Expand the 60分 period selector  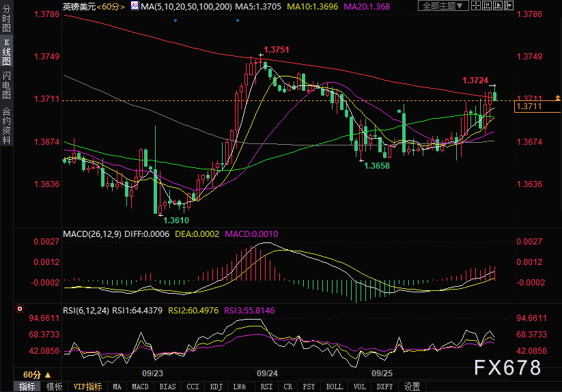37,375
